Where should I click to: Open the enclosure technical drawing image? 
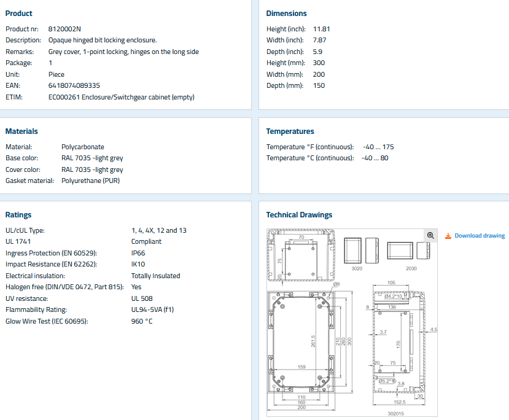(350, 322)
